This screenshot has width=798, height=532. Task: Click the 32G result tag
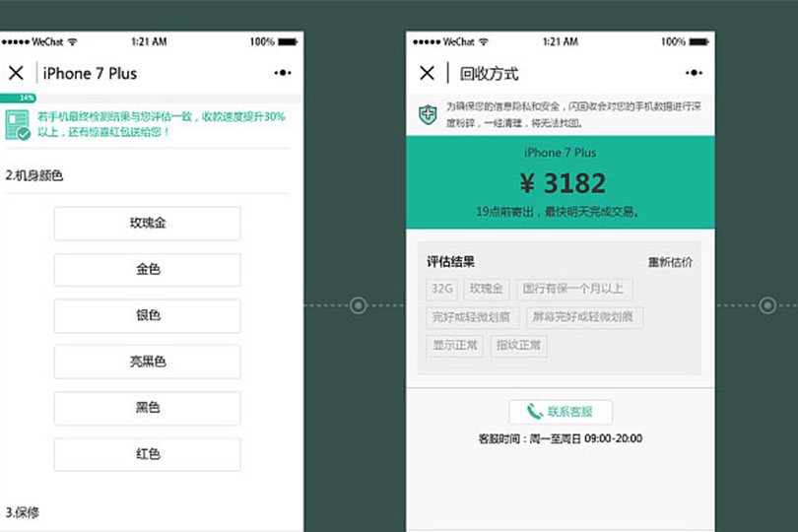441,289
